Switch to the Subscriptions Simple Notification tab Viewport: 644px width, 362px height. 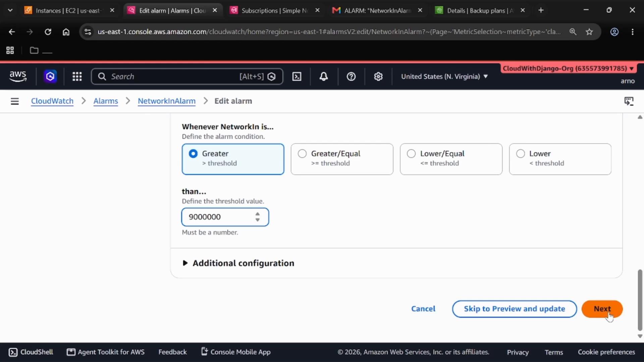tap(275, 10)
